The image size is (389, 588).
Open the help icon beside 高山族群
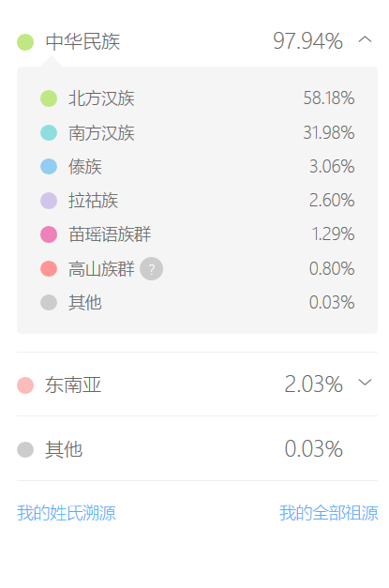tap(152, 269)
